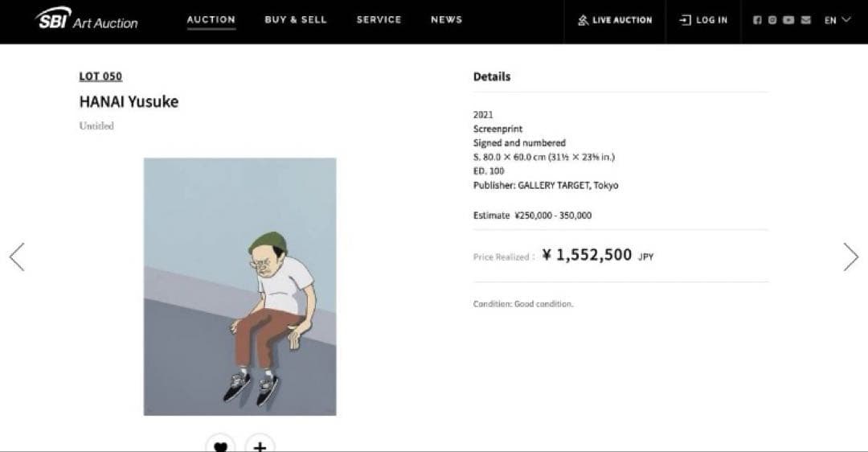Open the SERVICE menu
The height and width of the screenshot is (452, 868).
tap(379, 20)
